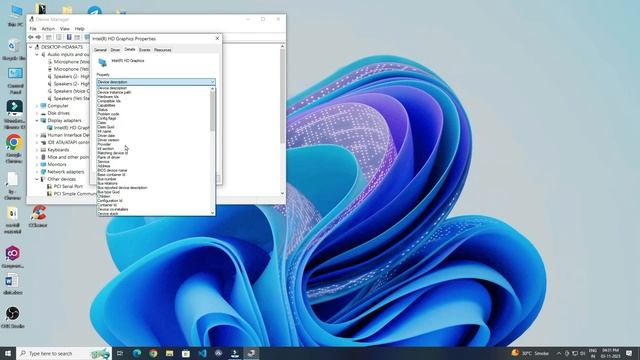640x360 pixels.
Task: Select Configuration Id in the property list
Action: [110, 201]
